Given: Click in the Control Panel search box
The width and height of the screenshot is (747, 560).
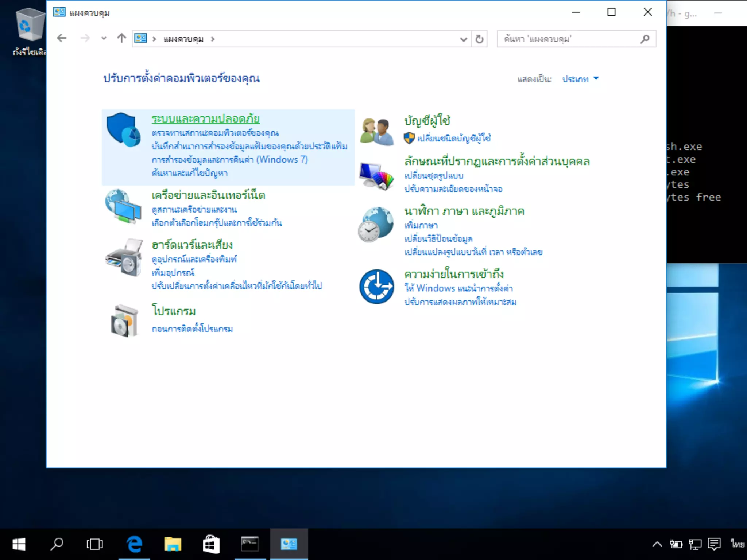Looking at the screenshot, I should tap(569, 39).
